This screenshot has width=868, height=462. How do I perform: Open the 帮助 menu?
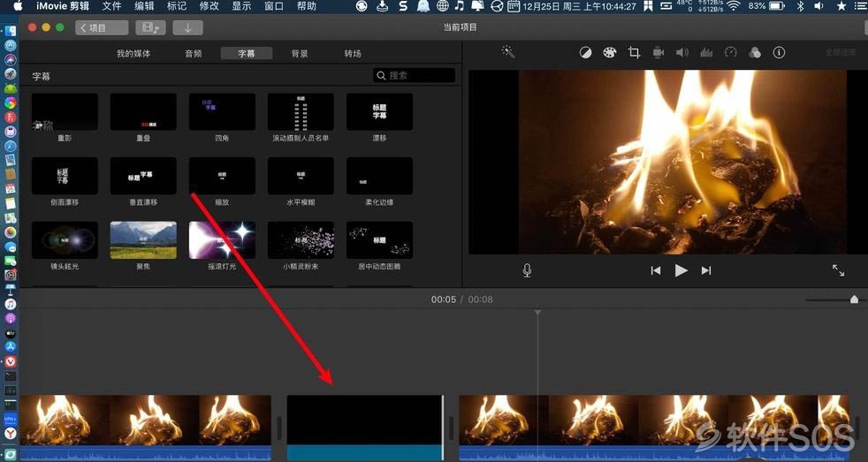(307, 6)
